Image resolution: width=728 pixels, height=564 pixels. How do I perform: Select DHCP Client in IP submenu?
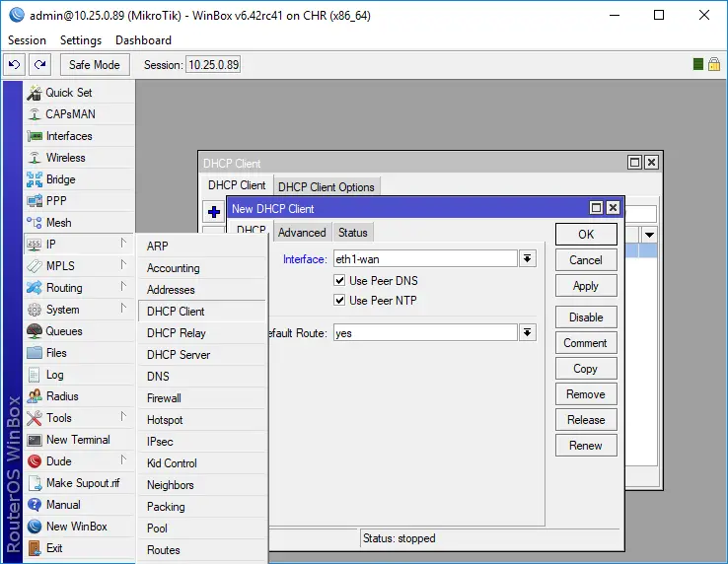click(202, 312)
